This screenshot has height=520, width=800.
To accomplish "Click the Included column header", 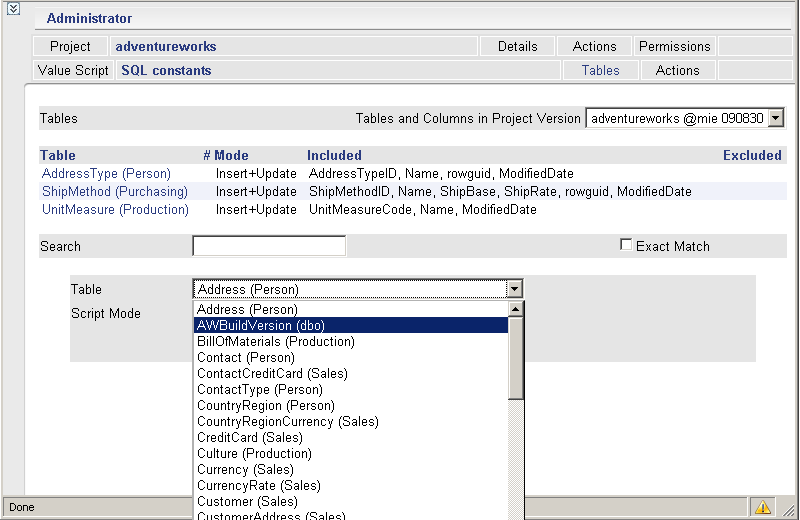I will (x=334, y=155).
